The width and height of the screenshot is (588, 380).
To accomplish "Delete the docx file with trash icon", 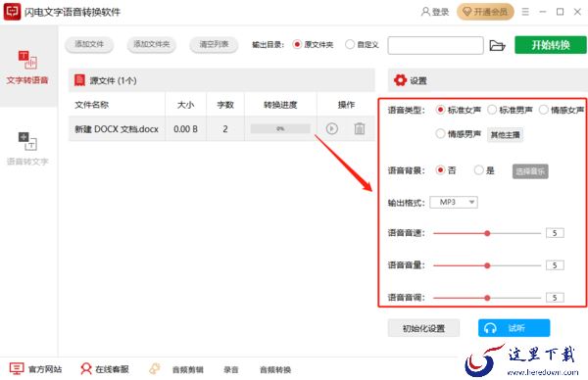I will point(360,128).
